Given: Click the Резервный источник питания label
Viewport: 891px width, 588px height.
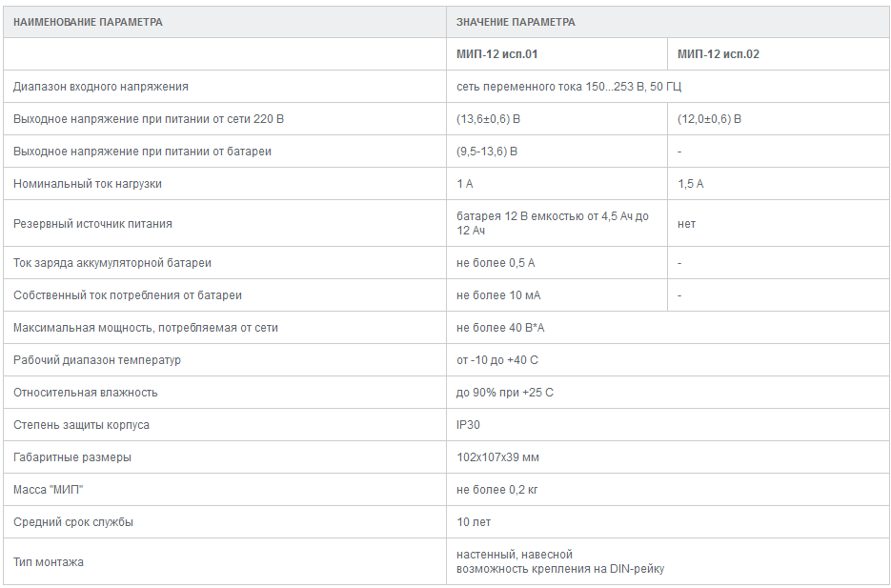Looking at the screenshot, I should (92, 224).
